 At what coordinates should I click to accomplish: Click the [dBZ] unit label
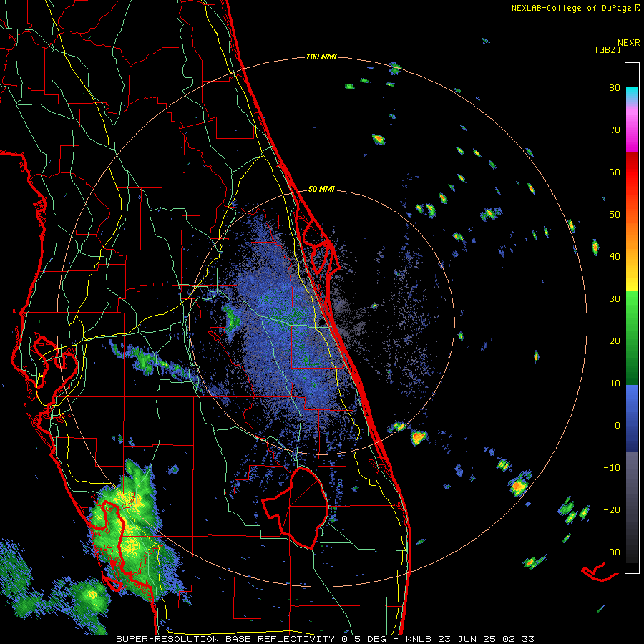point(608,49)
